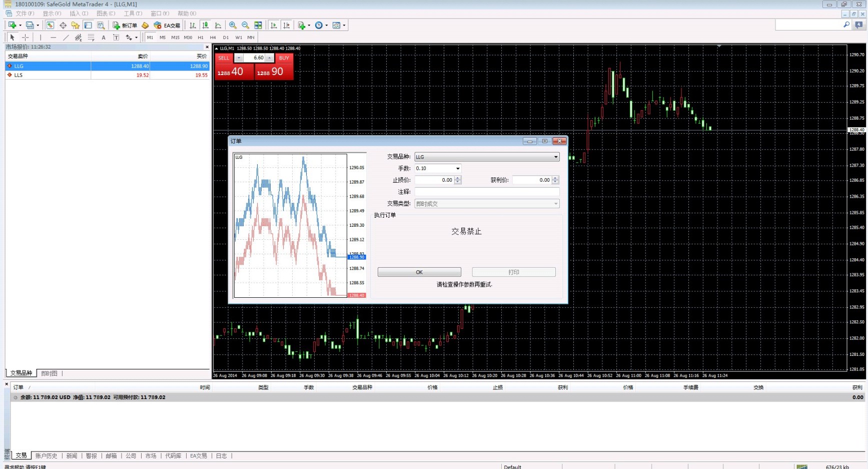This screenshot has height=469, width=868.
Task: Select the cursor arrow tool
Action: point(13,38)
